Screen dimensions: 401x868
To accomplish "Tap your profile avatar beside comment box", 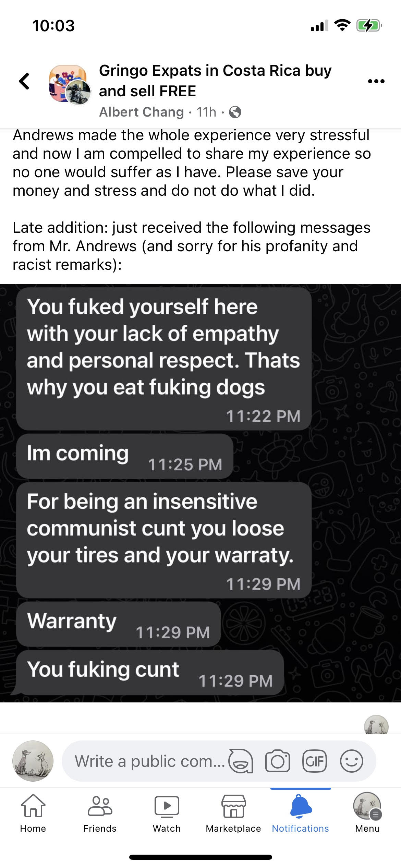I will pyautogui.click(x=33, y=761).
